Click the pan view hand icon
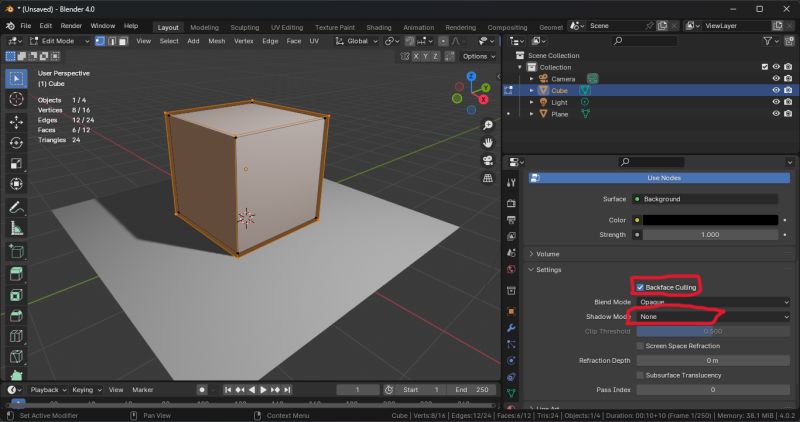This screenshot has height=422, width=800. 488,143
